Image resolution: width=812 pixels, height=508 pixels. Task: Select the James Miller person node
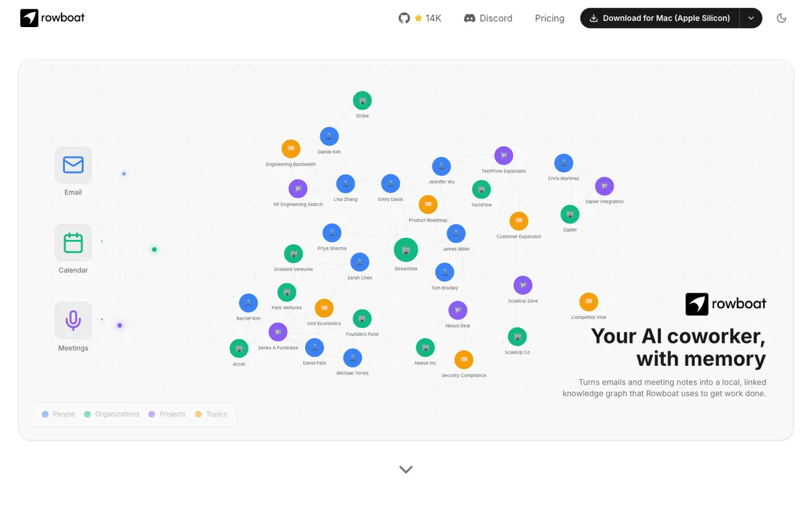(456, 234)
